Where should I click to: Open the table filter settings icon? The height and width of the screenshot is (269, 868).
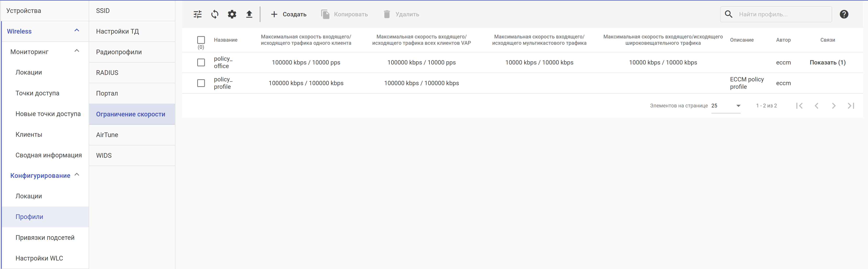tap(197, 14)
